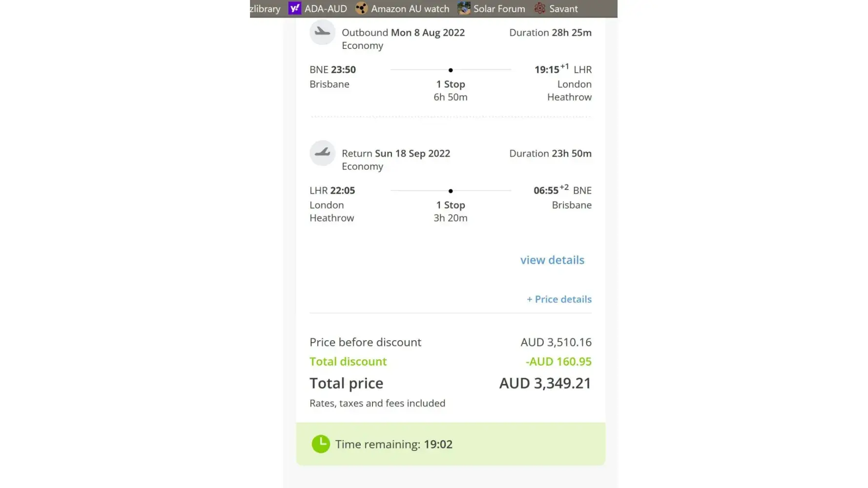This screenshot has width=868, height=488.
Task: Open the zlibrary bookmark
Action: (x=265, y=9)
